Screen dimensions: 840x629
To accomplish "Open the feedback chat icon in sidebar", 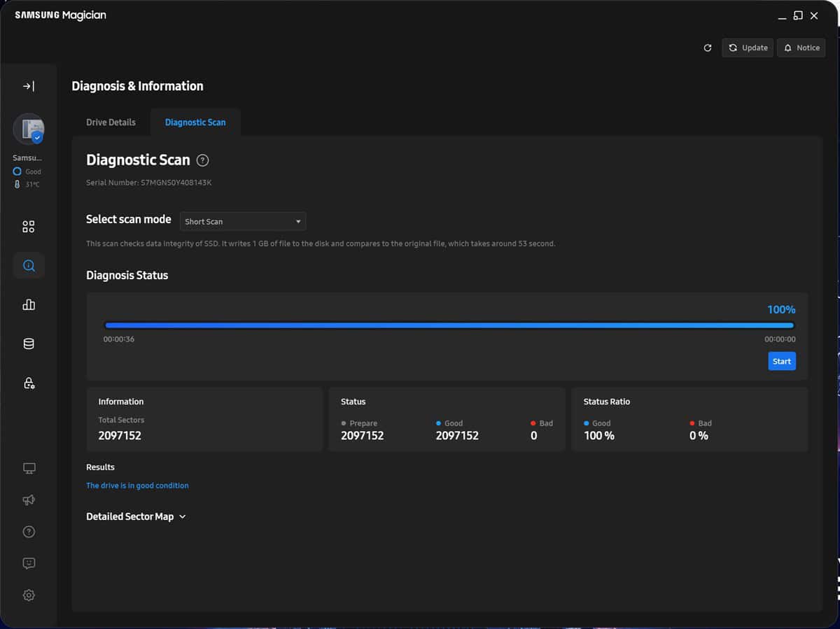I will pyautogui.click(x=28, y=563).
